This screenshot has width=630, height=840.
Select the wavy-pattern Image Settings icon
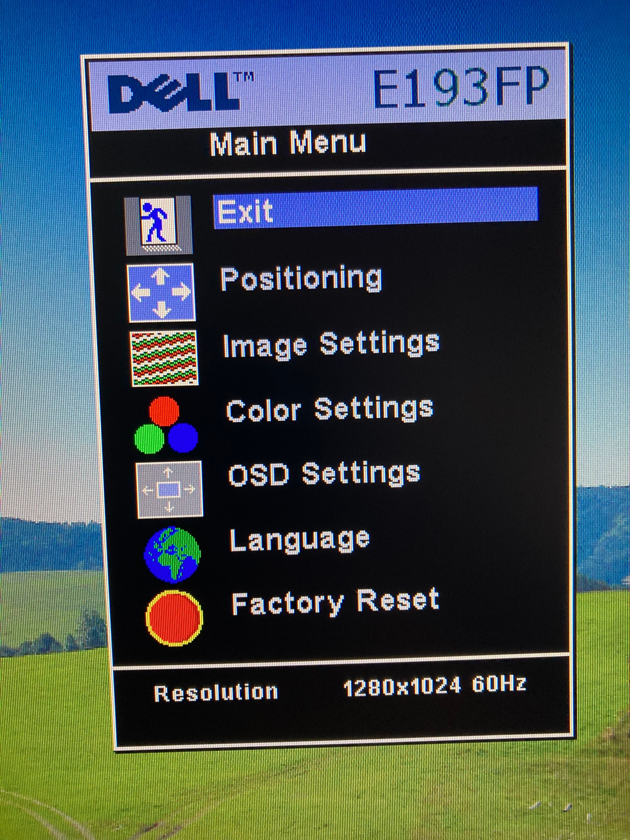tap(164, 358)
